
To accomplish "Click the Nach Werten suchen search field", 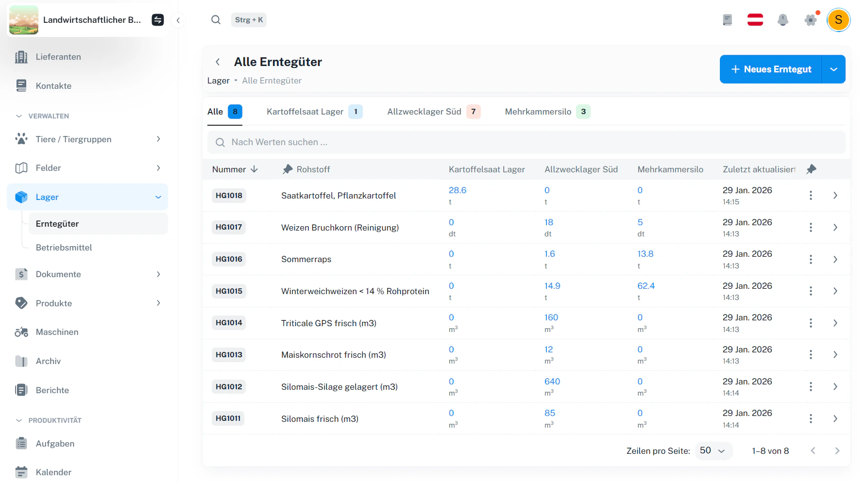I will (x=526, y=142).
